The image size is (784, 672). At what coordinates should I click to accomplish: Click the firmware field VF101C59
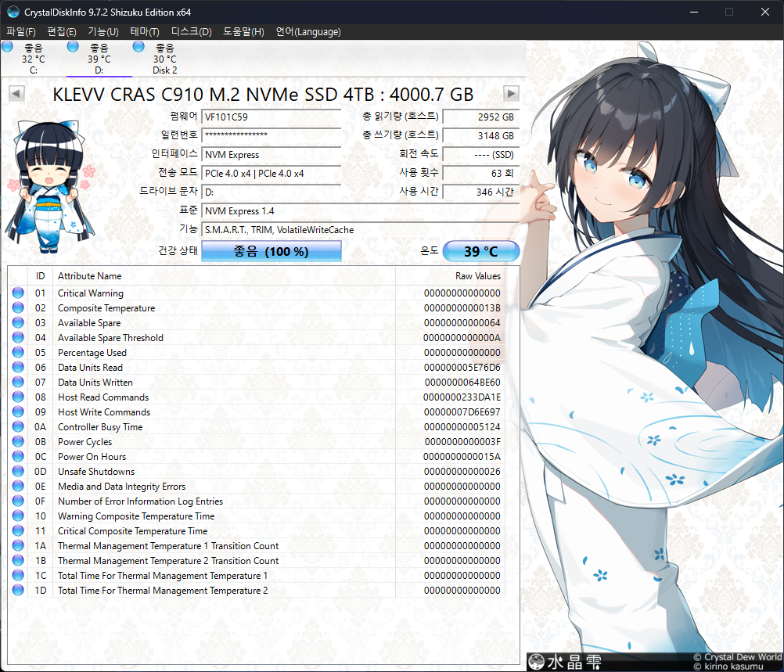(271, 117)
